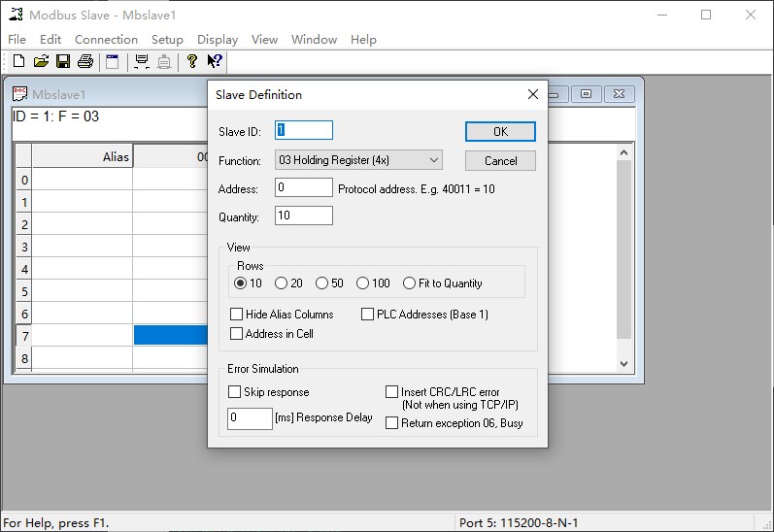
Task: Enable Return exception 06, Busy checkbox
Action: click(x=391, y=423)
